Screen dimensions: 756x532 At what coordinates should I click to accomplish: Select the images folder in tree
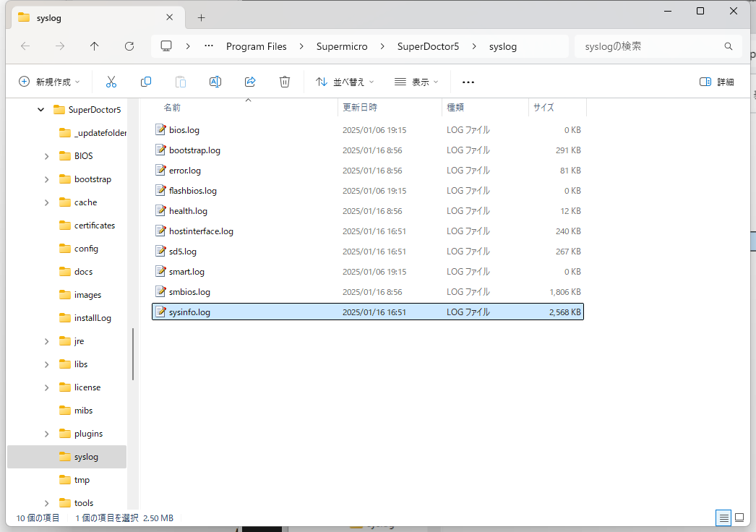click(x=80, y=295)
